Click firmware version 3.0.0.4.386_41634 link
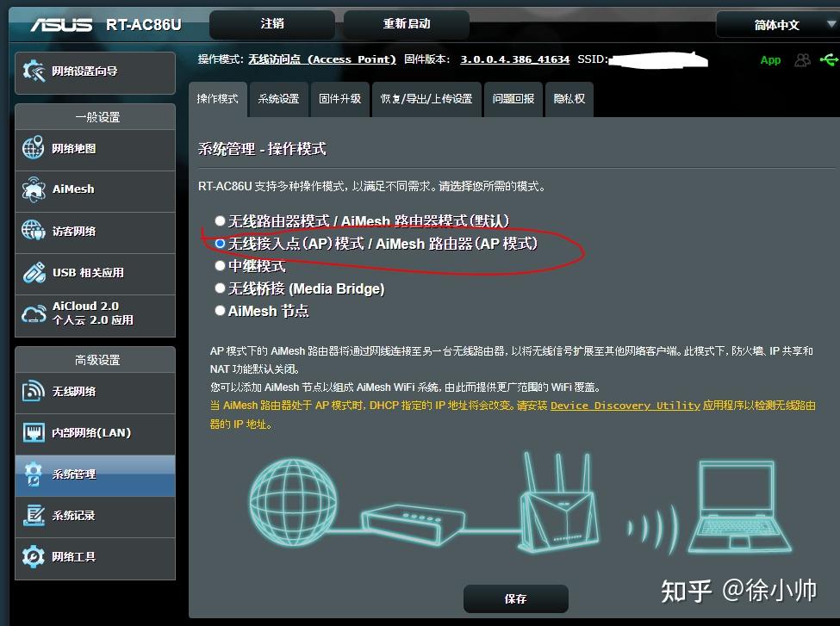 pos(515,59)
